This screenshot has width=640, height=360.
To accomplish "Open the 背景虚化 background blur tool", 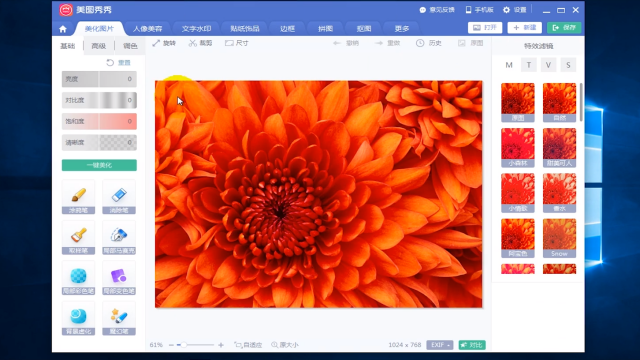I will point(78,319).
